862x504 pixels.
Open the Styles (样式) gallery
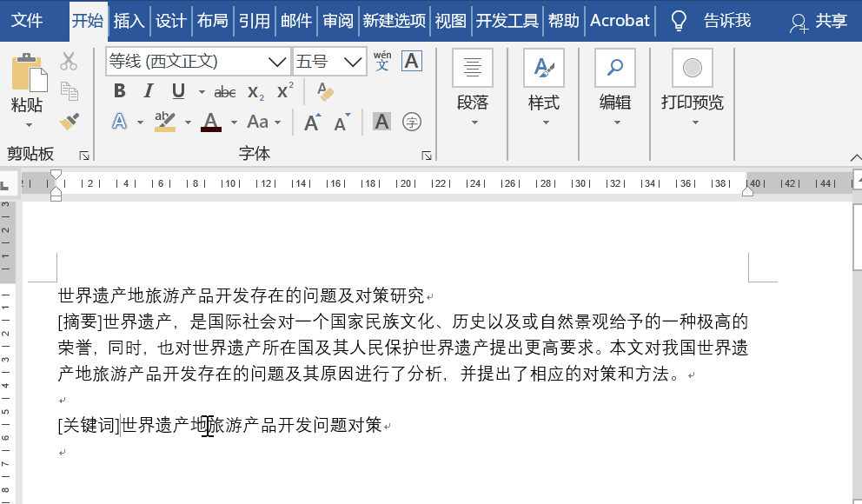[544, 87]
